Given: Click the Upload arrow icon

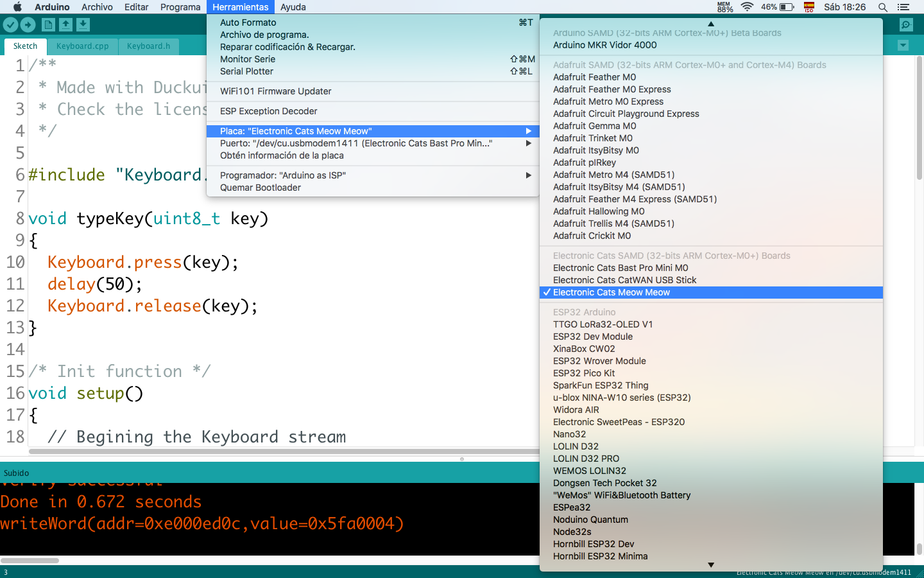Looking at the screenshot, I should pos(28,24).
